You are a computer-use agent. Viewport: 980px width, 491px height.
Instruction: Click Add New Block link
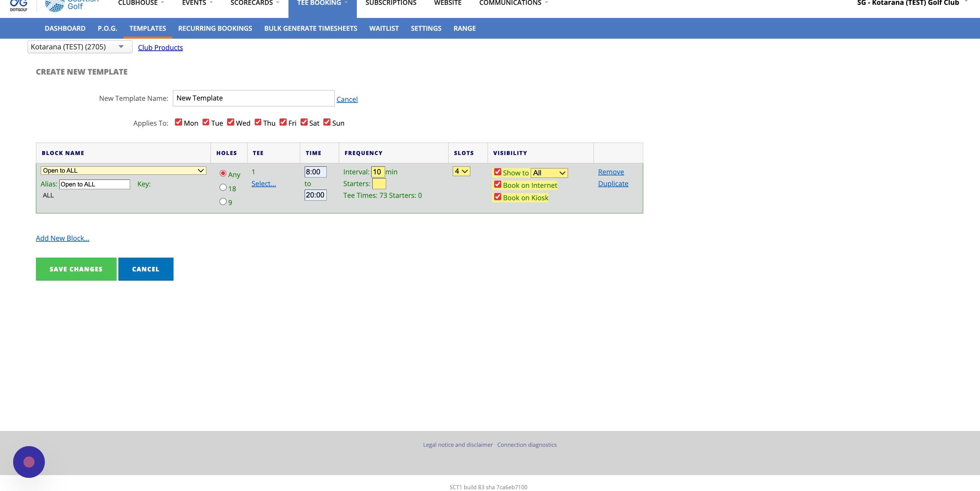click(x=62, y=238)
